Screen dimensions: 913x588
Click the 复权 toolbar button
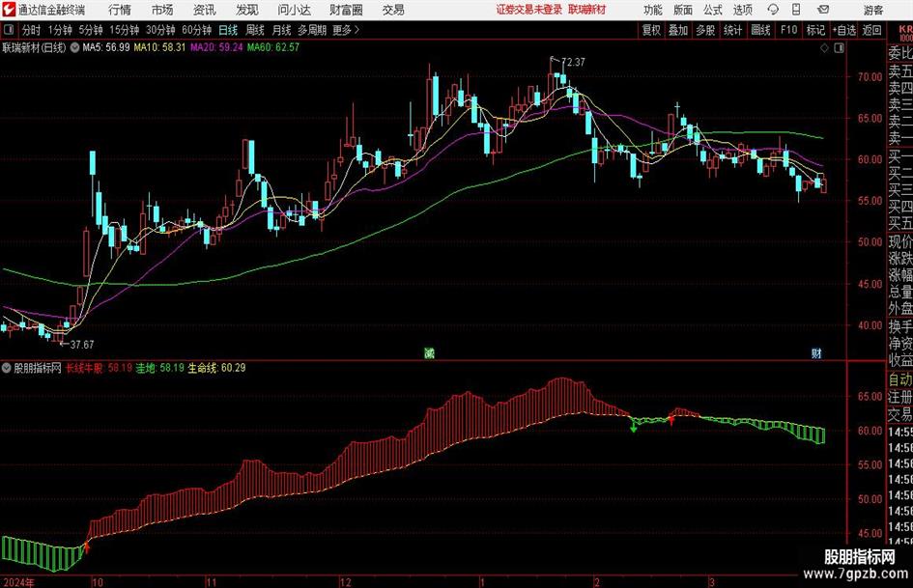(x=651, y=30)
